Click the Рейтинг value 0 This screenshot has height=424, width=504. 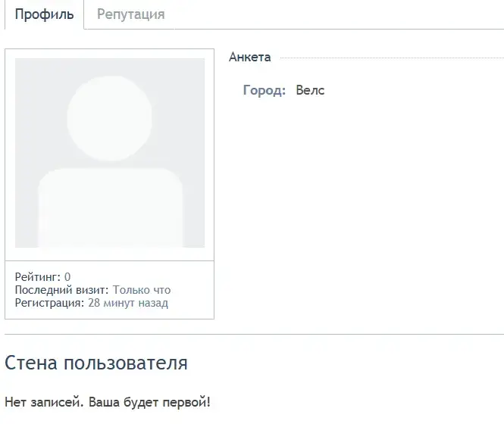click(67, 277)
